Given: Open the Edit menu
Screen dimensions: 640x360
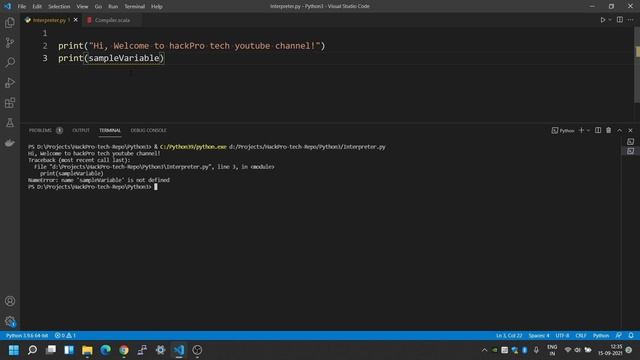Looking at the screenshot, I should coord(37,6).
